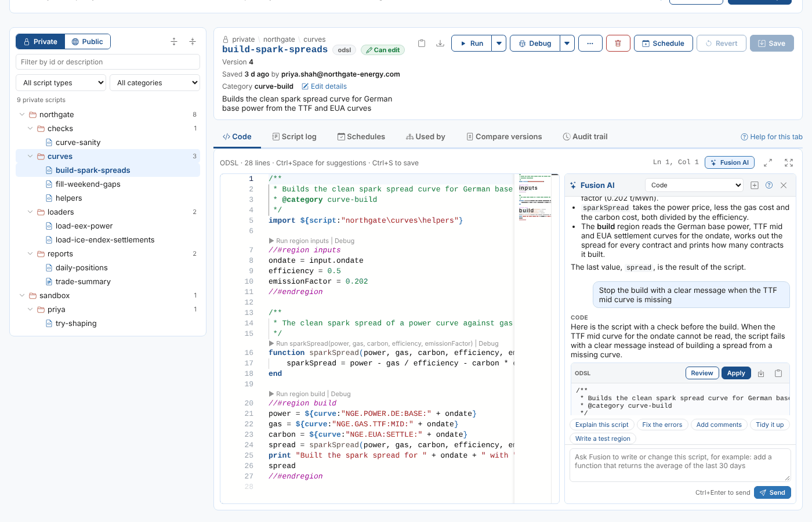Screen dimensions: 812x522
Task: Start debugging with the Debug button
Action: [x=535, y=43]
